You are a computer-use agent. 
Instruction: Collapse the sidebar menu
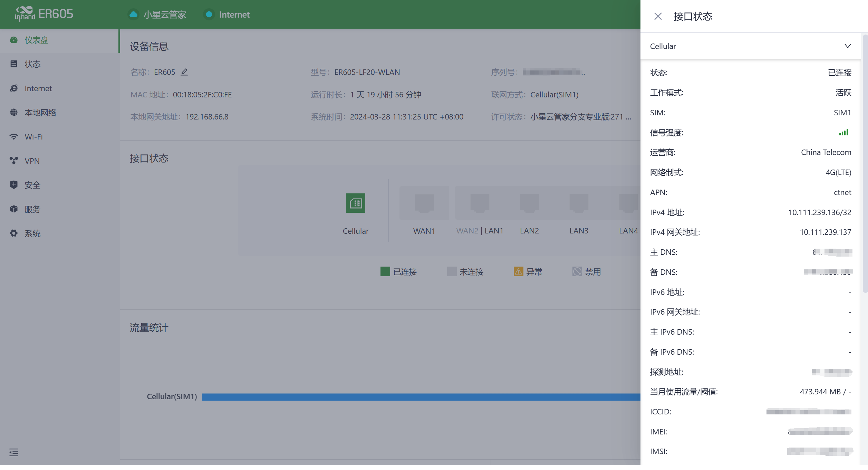point(14,452)
